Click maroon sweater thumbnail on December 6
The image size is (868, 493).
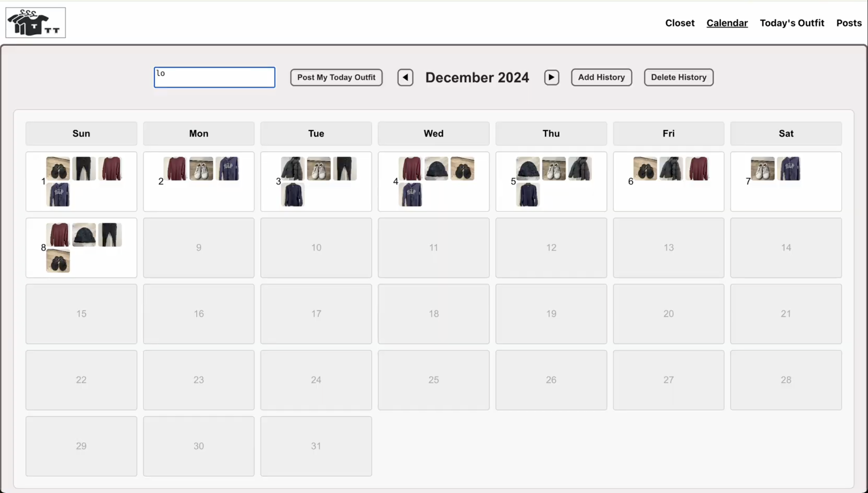[697, 168]
